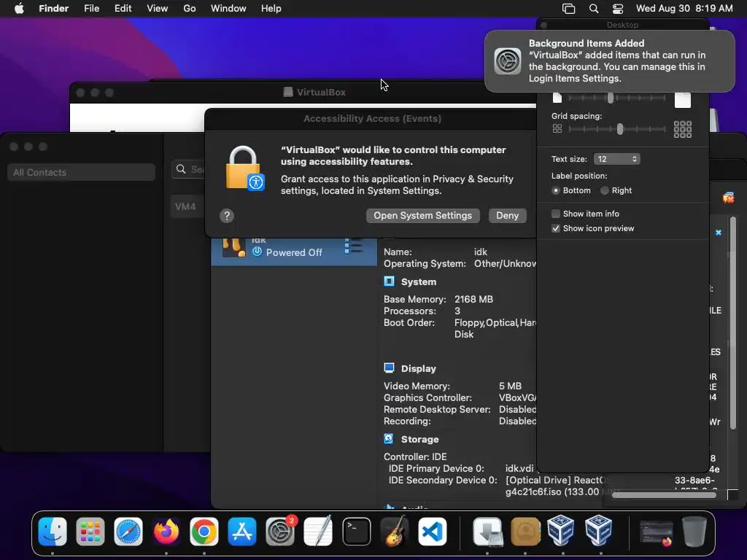Click the 'Remote Desktop Server:' label
This screenshot has width=747, height=560.
tap(437, 410)
